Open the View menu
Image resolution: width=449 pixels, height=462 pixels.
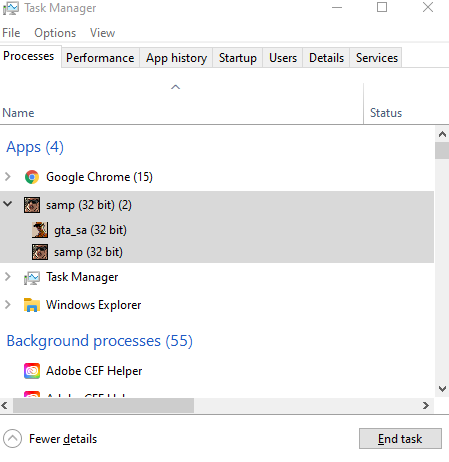click(x=102, y=33)
